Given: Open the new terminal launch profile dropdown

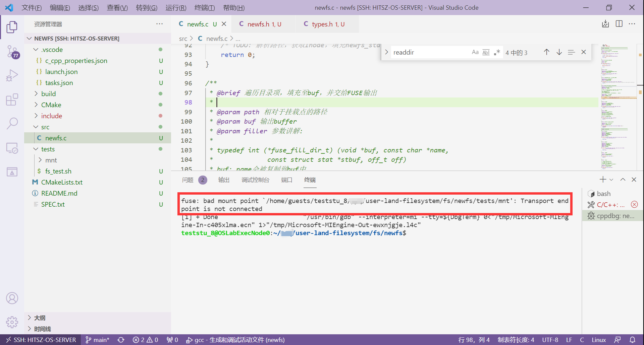Looking at the screenshot, I should coord(611,180).
